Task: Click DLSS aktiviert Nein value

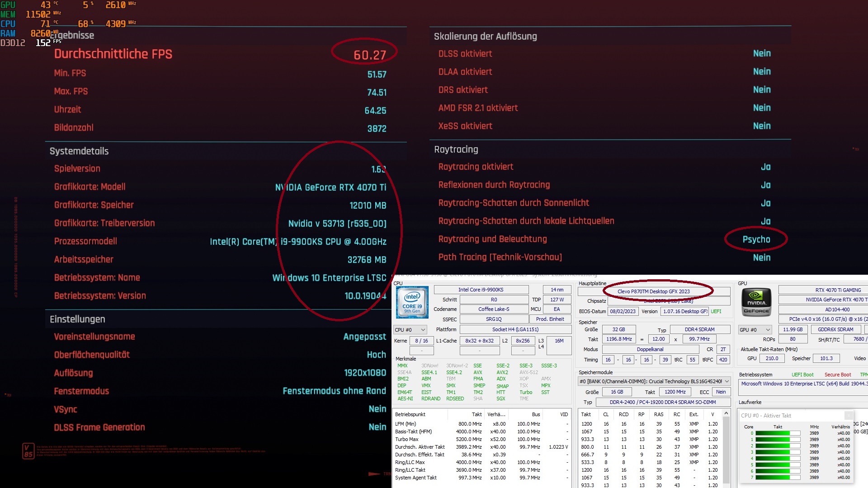Action: tap(761, 53)
